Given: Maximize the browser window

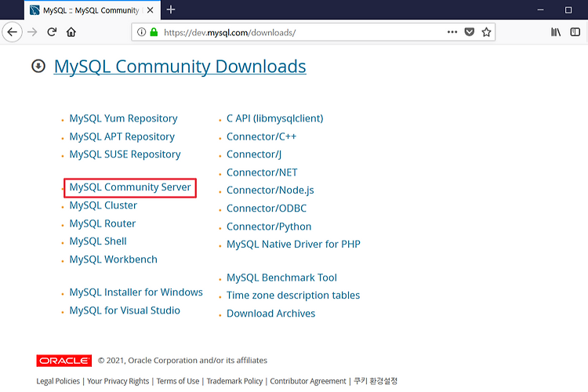Looking at the screenshot, I should point(568,10).
